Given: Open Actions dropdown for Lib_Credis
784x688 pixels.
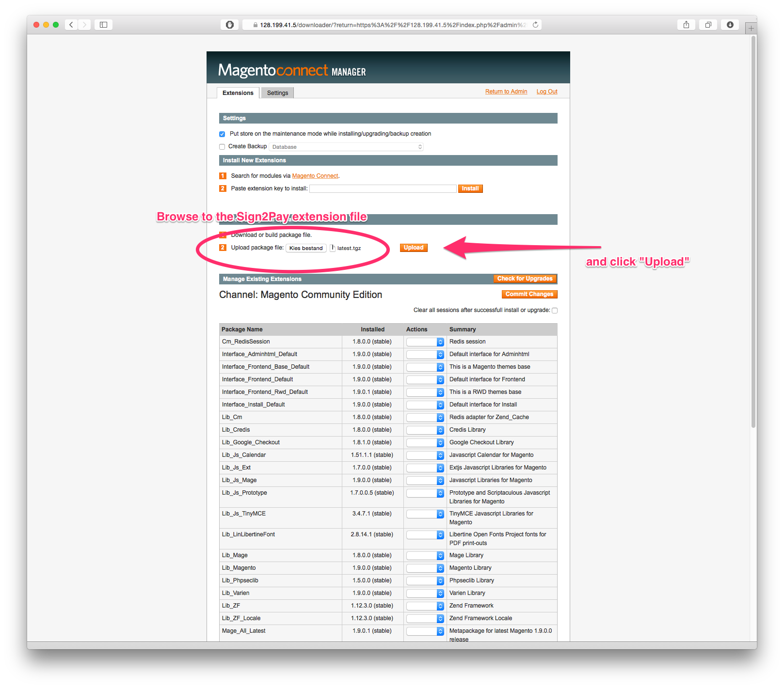Looking at the screenshot, I should click(x=425, y=430).
